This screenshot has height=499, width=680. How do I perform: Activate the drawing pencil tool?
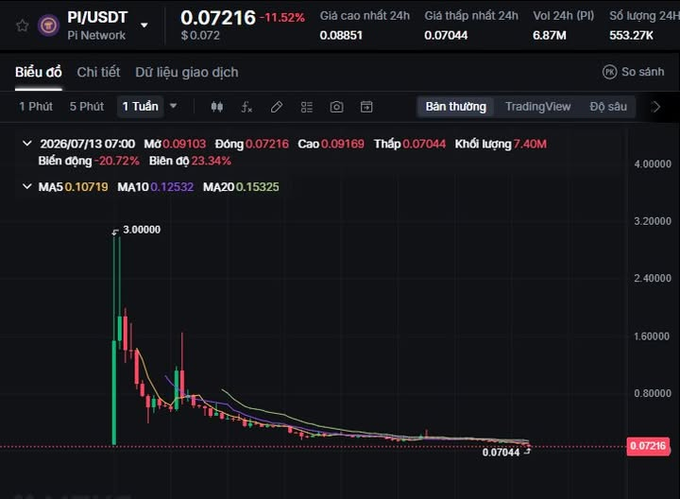pos(277,107)
